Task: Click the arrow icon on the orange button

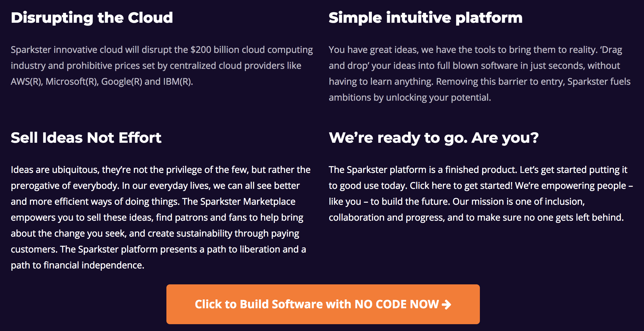Action: (446, 305)
